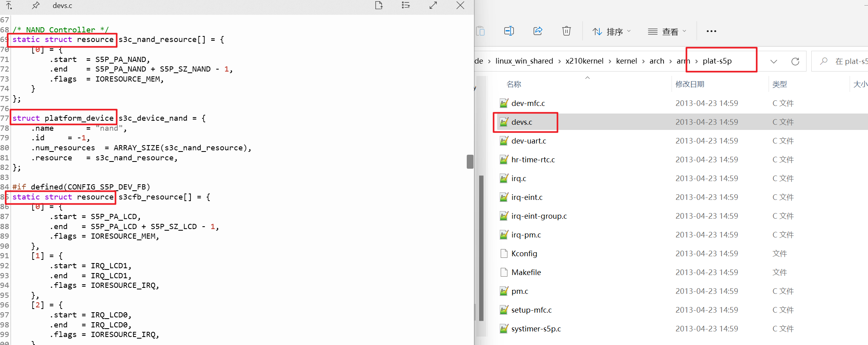Click the systimer-s5p.c file icon
868x345 pixels.
pos(504,329)
